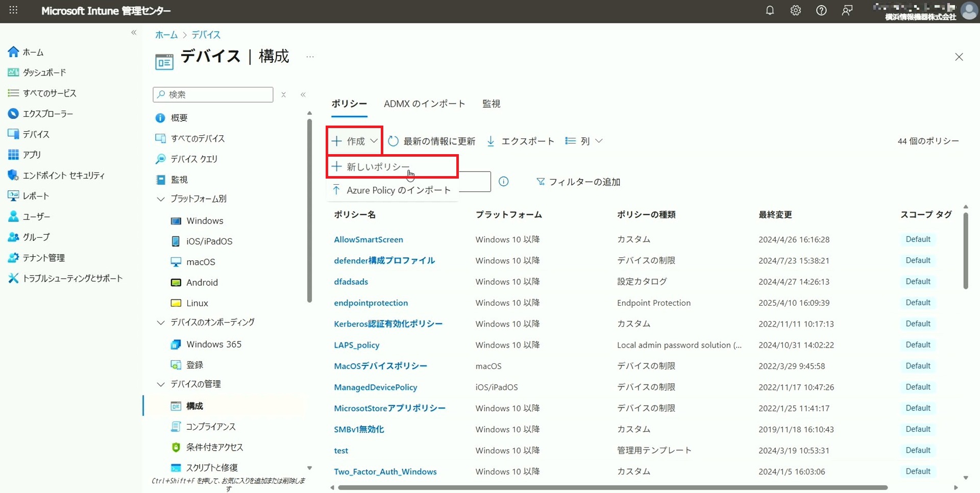Image resolution: width=980 pixels, height=493 pixels.
Task: Collapse the デバイスのオンボーディング section
Action: (x=161, y=323)
